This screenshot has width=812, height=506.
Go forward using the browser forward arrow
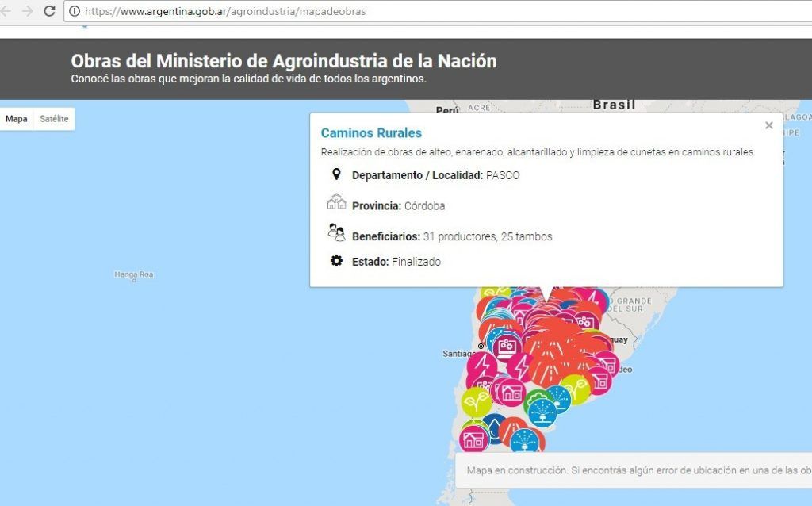(28, 11)
